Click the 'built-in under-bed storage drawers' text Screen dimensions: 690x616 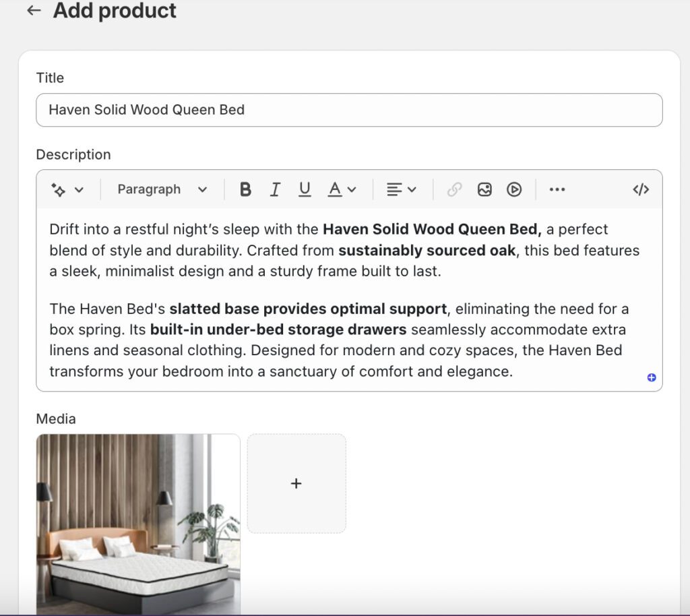pos(278,330)
